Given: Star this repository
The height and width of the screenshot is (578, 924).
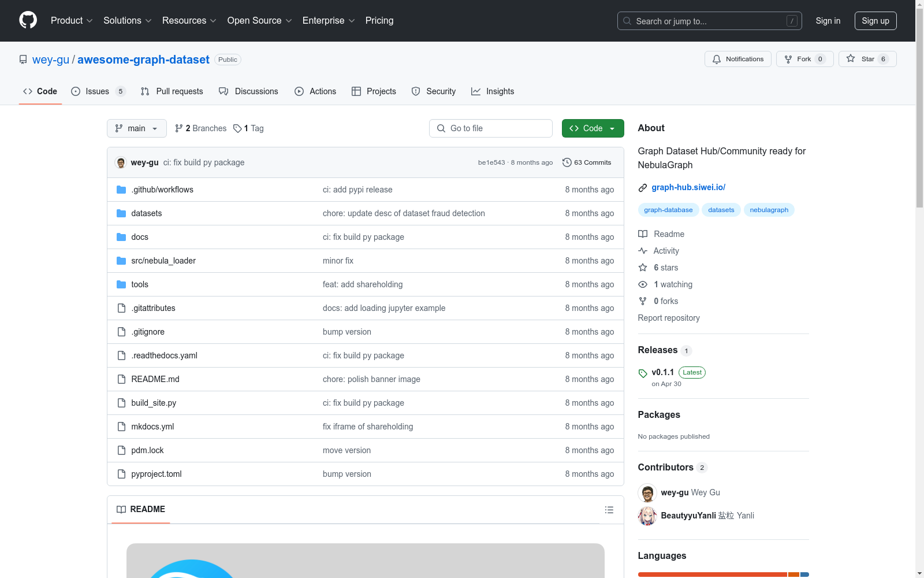Looking at the screenshot, I should point(867,59).
